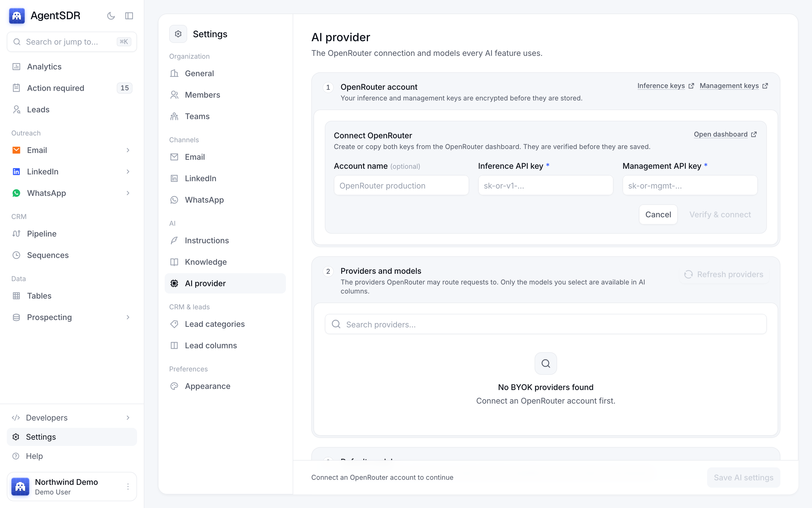This screenshot has width=812, height=508.
Task: Expand the Developers chevron
Action: (x=128, y=418)
